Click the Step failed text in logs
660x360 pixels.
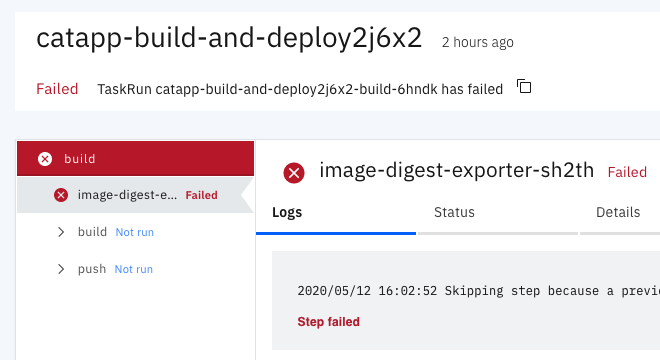tap(328, 322)
